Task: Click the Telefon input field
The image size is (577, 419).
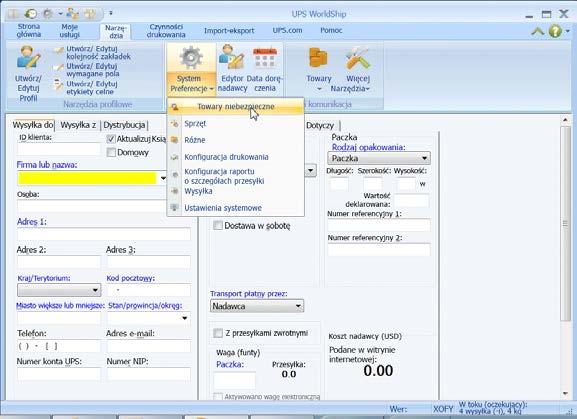Action: tap(59, 346)
